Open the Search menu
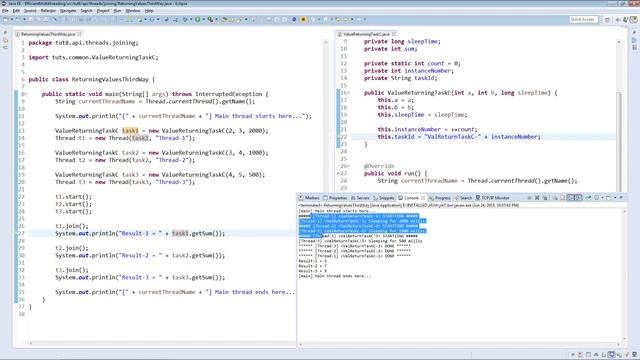 [86, 11]
